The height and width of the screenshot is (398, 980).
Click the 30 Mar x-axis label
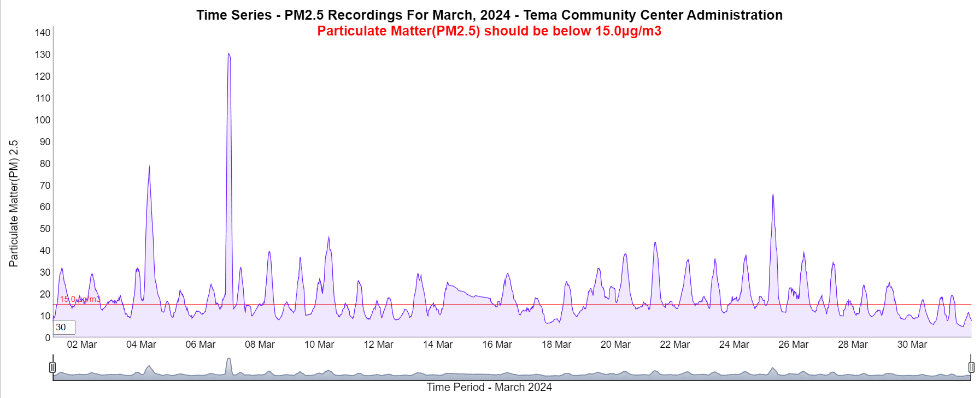pyautogui.click(x=912, y=344)
